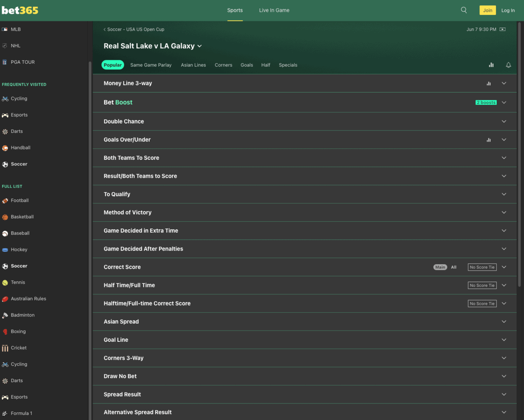This screenshot has width=524, height=420.
Task: Click the Hockey puck icon in Full List
Action: click(x=5, y=250)
